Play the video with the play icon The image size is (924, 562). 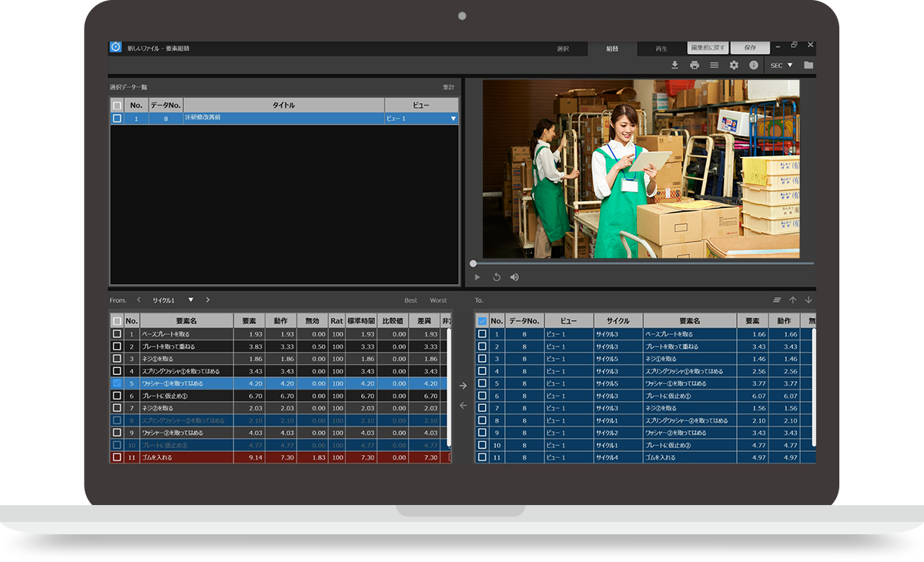pyautogui.click(x=477, y=277)
